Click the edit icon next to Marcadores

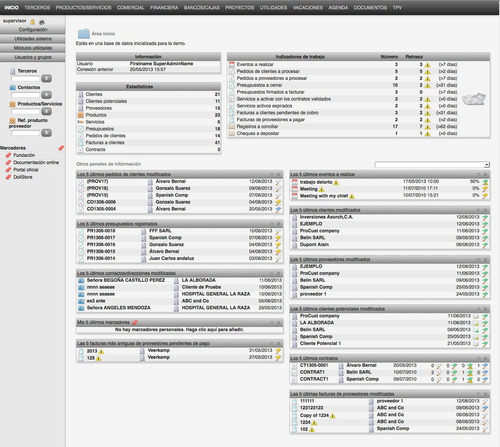[x=61, y=148]
